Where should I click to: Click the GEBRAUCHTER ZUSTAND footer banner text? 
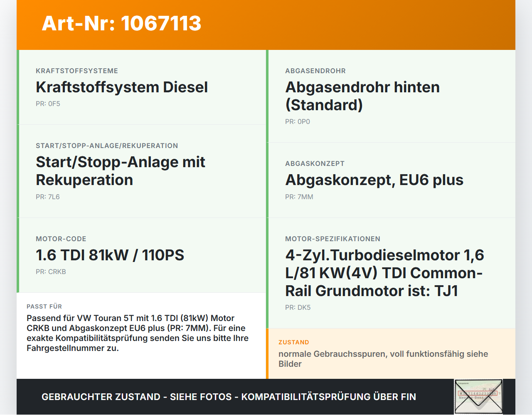click(x=229, y=397)
